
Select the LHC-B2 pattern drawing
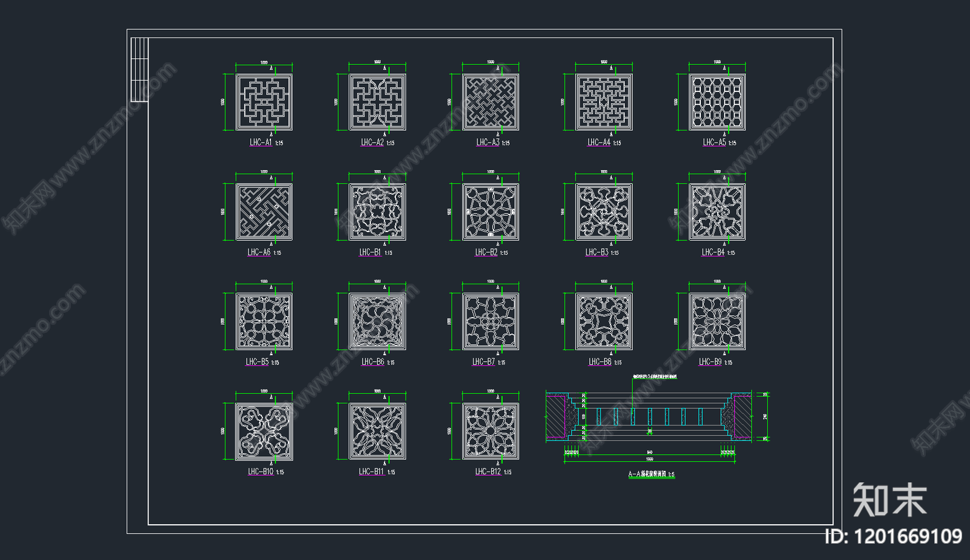pyautogui.click(x=490, y=212)
